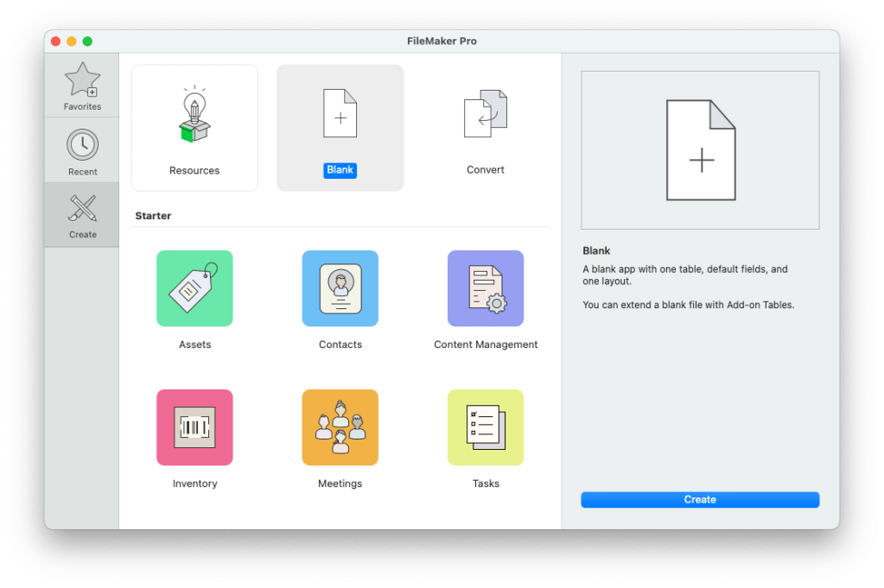Click the highlighted Blank label
This screenshot has height=588, width=884.
pyautogui.click(x=340, y=170)
